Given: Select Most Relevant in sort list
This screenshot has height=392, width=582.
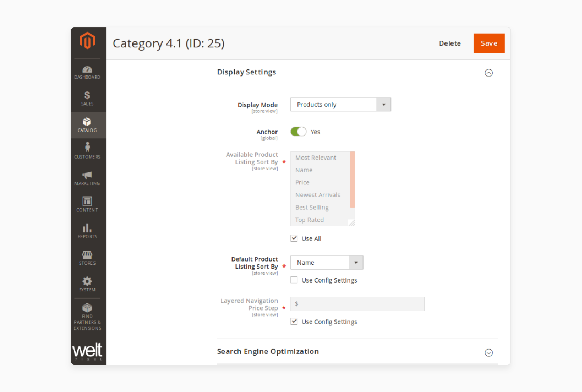Looking at the screenshot, I should (x=316, y=158).
